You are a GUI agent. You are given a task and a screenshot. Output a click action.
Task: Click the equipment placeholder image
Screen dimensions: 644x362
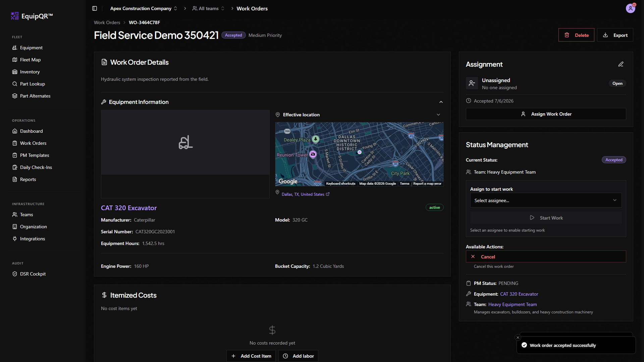tap(185, 142)
